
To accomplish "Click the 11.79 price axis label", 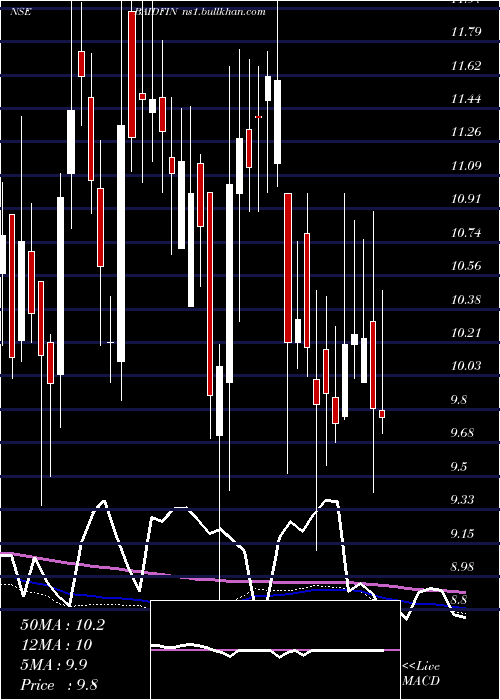I will 466,32.
